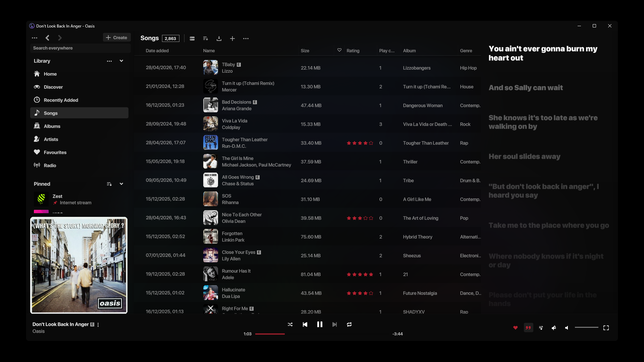This screenshot has height=362, width=644.
Task: Sort by Genre column header
Action: pyautogui.click(x=466, y=51)
